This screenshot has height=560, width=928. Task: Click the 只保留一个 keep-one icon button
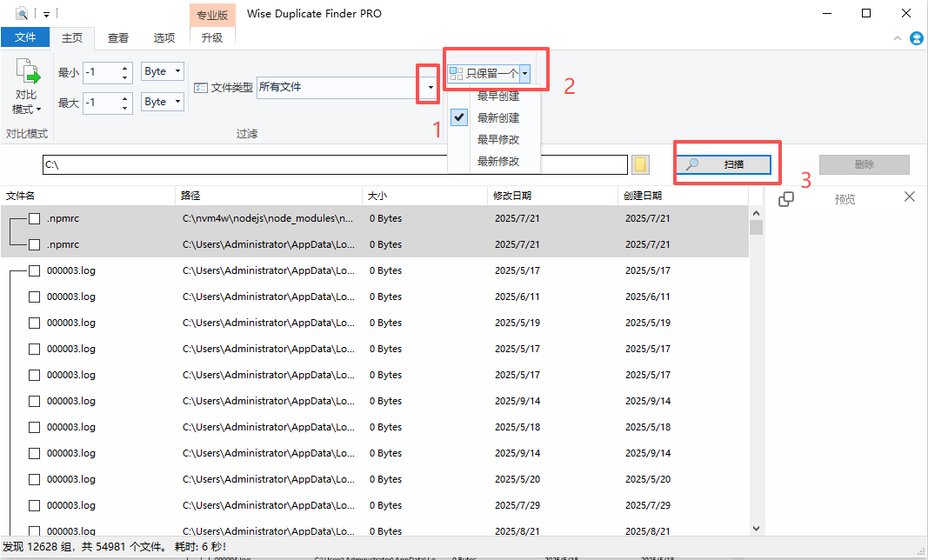coord(484,73)
